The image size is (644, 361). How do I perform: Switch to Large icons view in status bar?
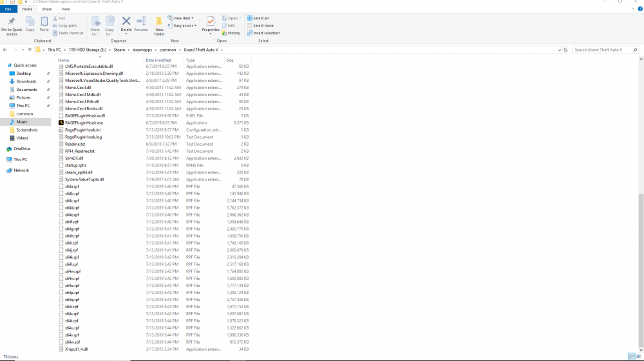point(639,356)
